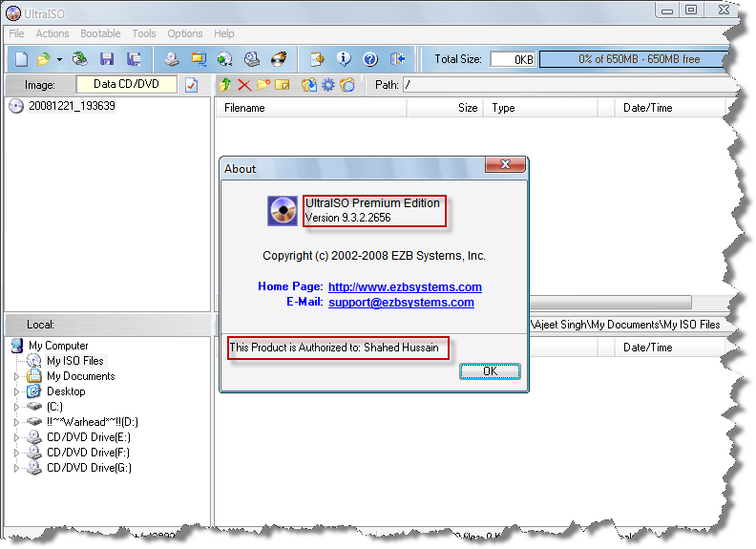
Task: Click the folder with globe icon
Action: coord(347,85)
